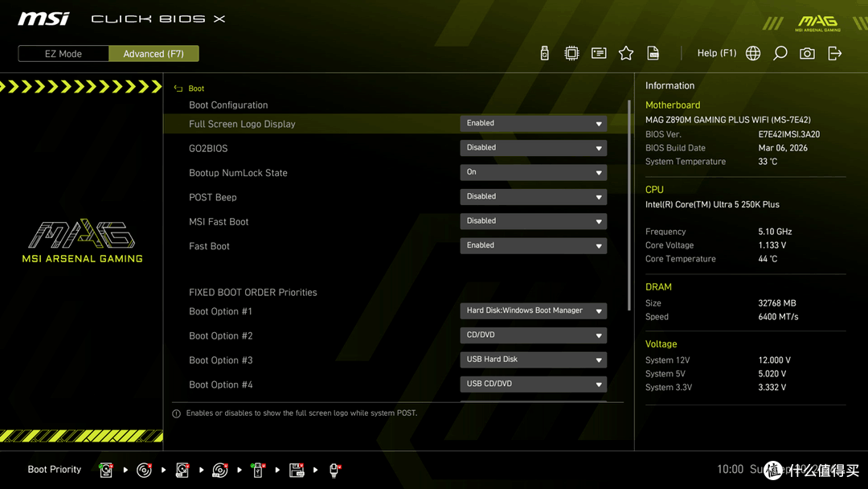The height and width of the screenshot is (489, 868).
Task: Select the CD/DVD boot priority icon
Action: click(144, 470)
